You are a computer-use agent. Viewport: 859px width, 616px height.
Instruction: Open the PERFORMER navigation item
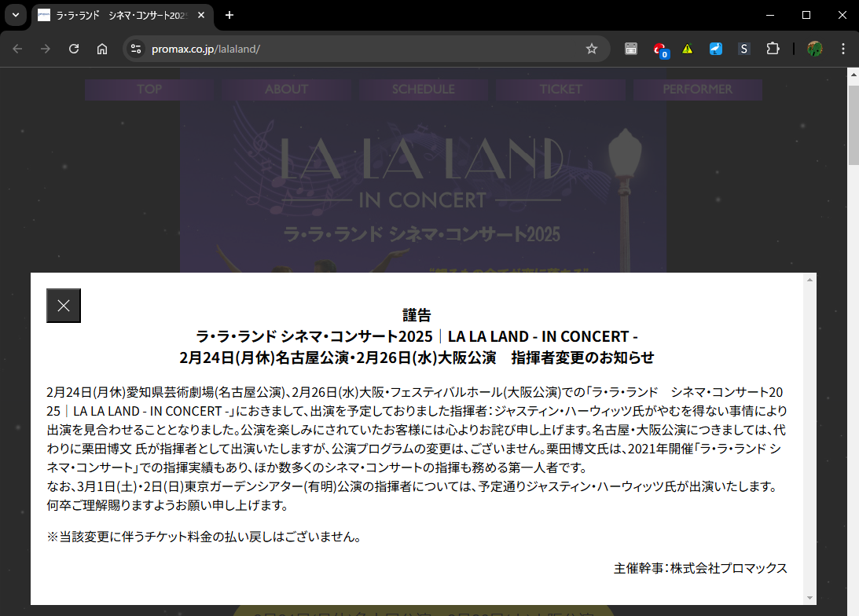tap(697, 90)
